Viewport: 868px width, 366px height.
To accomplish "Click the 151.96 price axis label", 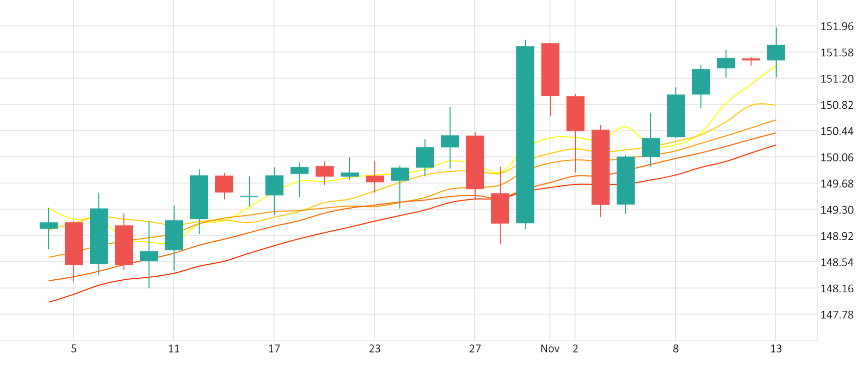I will (836, 27).
